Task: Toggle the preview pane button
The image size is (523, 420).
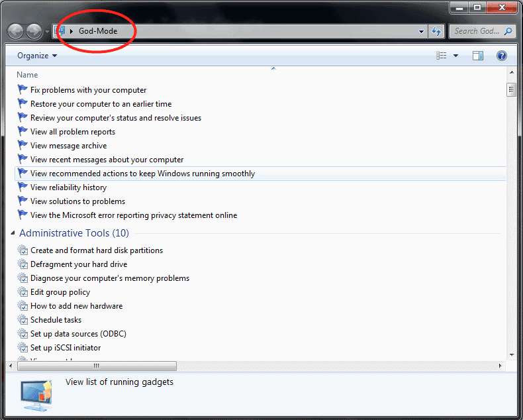Action: click(x=477, y=56)
